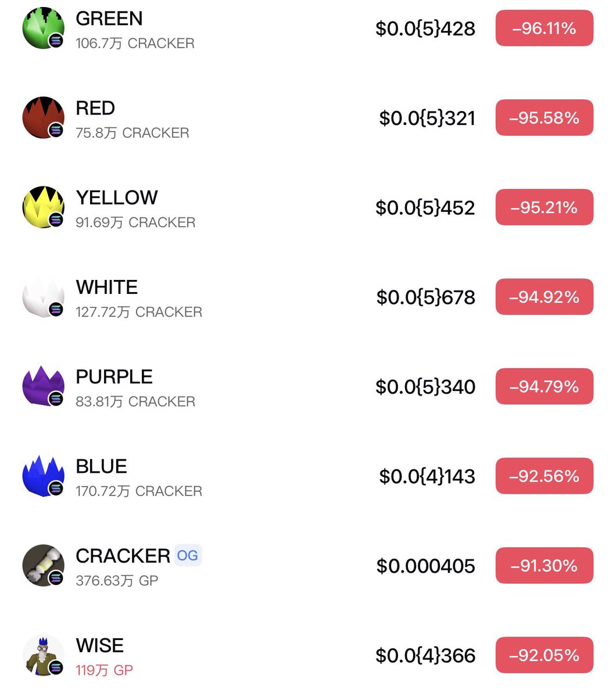Select the YELLOW party hat token icon
This screenshot has width=616, height=697.
point(44,207)
